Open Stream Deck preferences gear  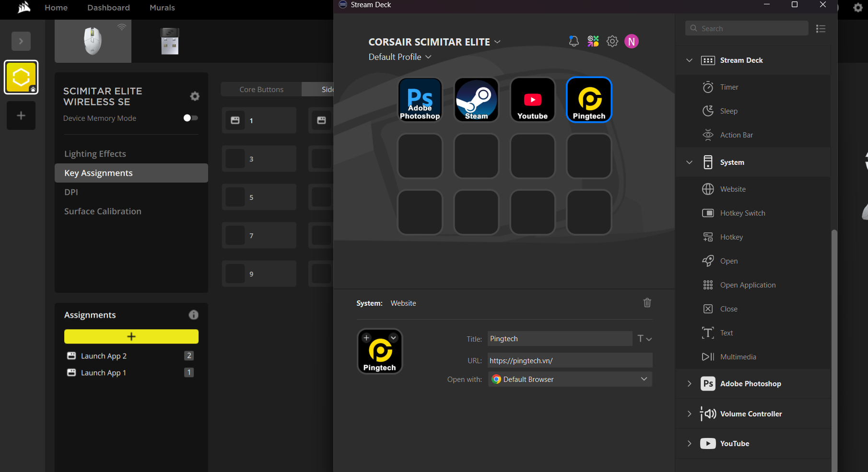pos(612,41)
